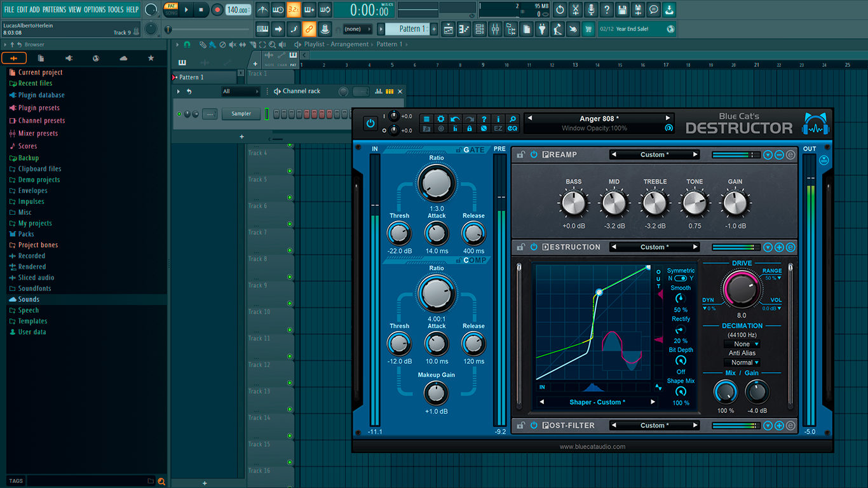Collapse the Preamp section with minus icon
This screenshot has width=868, height=488.
780,155
